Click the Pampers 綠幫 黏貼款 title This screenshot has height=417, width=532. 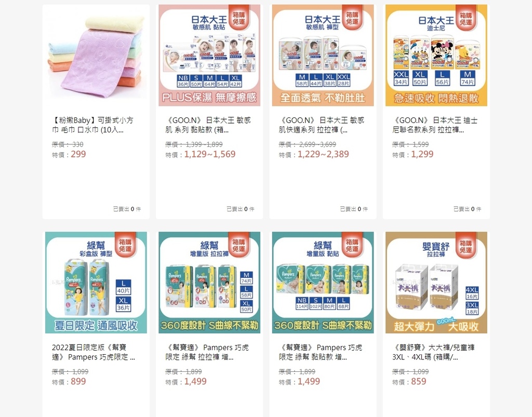(320, 352)
